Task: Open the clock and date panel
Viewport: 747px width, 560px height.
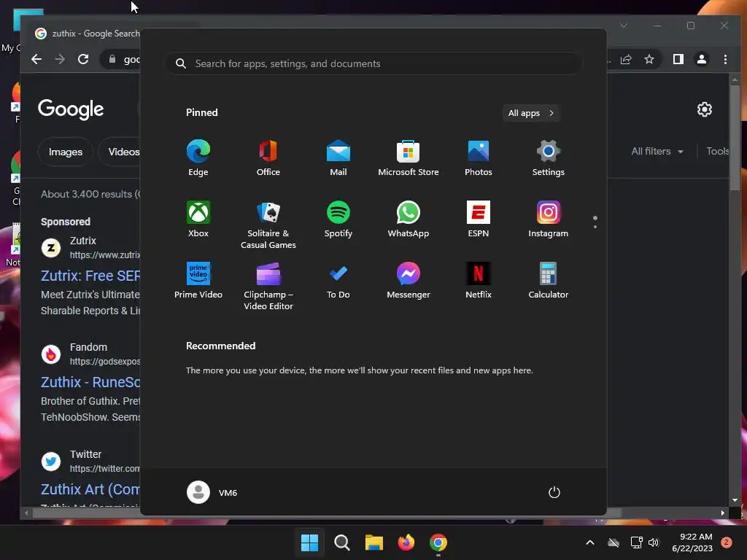Action: pos(692,542)
